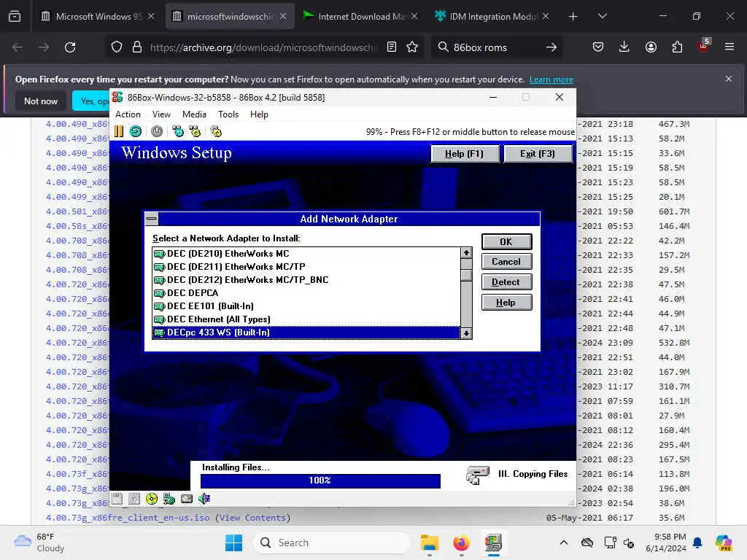
Task: Click the adapter list scrollbar thumb
Action: tap(466, 275)
